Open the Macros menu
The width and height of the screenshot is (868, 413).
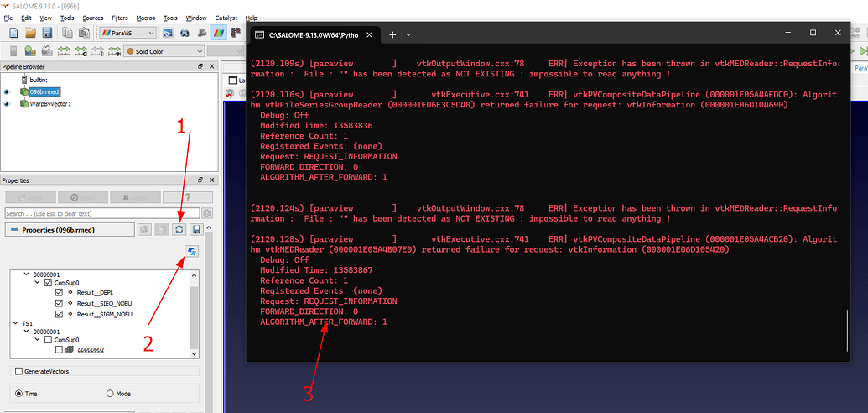pos(146,18)
